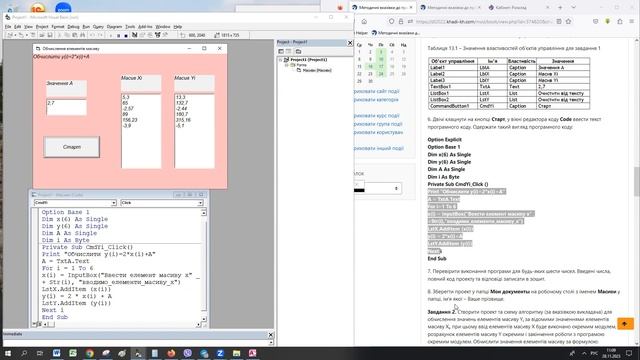
Task: Click the End (stop) toolbar icon
Action: [126, 36]
